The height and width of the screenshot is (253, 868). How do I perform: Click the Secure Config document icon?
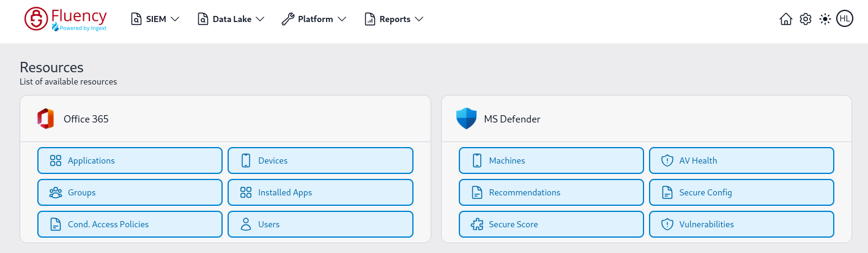tap(667, 192)
